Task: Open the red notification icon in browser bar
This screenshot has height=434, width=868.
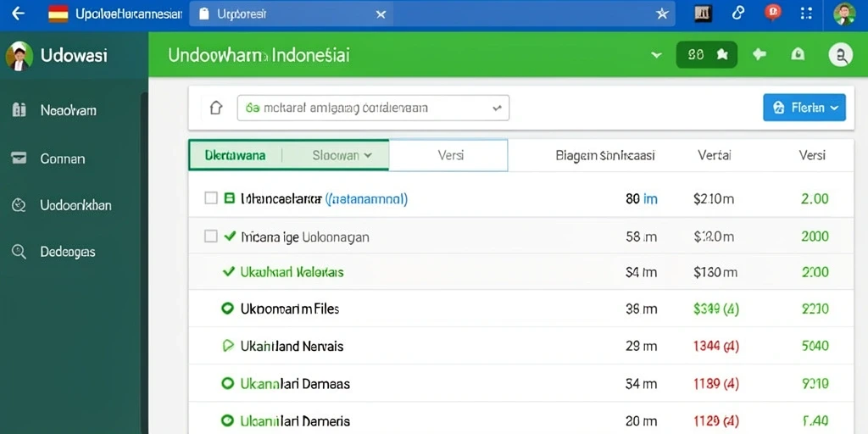Action: [x=773, y=12]
